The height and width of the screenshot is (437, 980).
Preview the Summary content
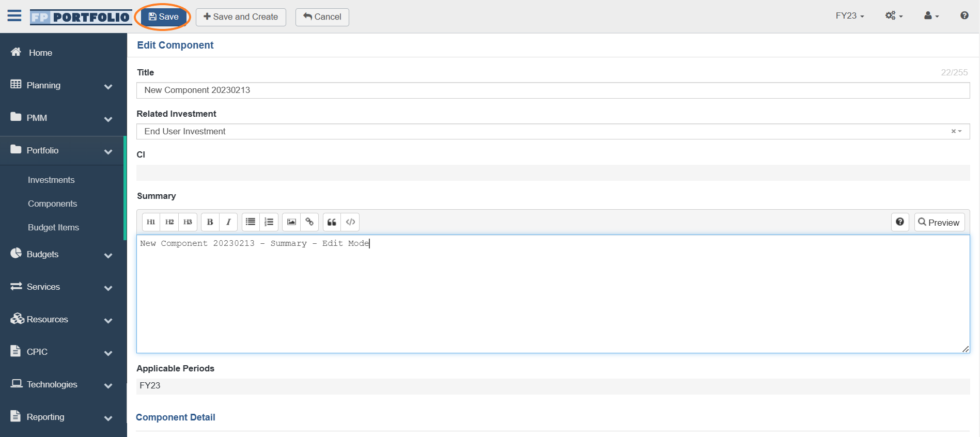tap(939, 222)
